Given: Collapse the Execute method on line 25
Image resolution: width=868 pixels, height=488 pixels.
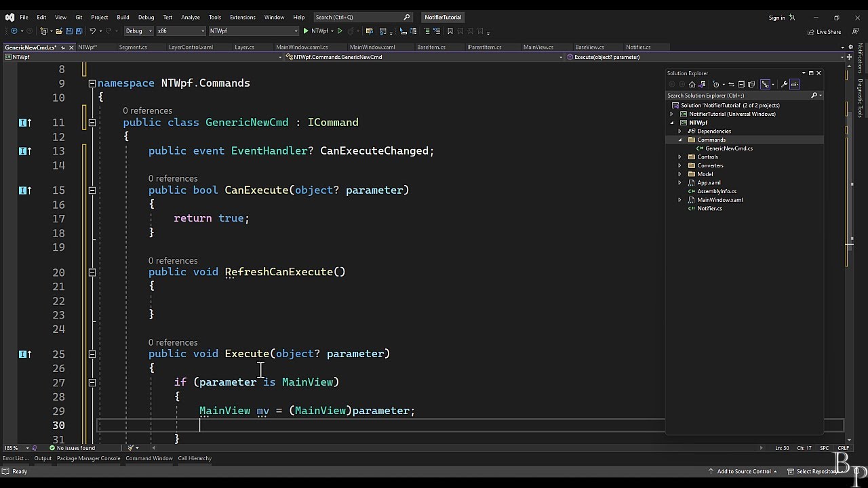Looking at the screenshot, I should [x=92, y=354].
